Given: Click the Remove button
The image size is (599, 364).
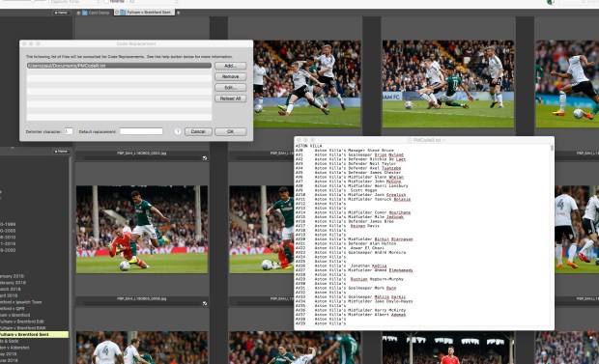Looking at the screenshot, I should [230, 77].
